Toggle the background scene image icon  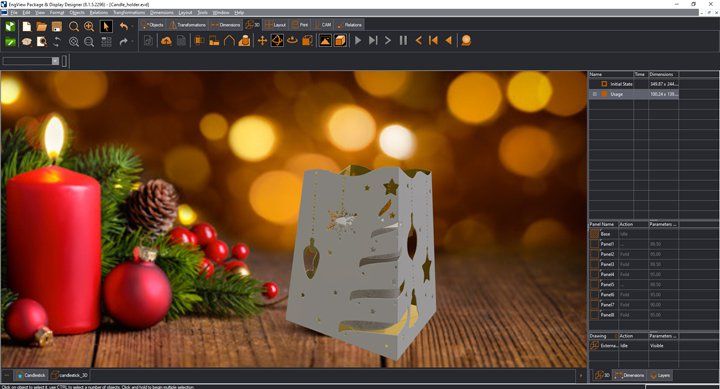325,41
